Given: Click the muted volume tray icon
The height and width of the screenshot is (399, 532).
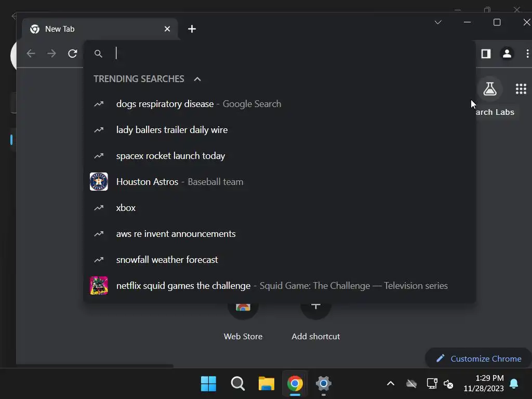Looking at the screenshot, I should 448,384.
